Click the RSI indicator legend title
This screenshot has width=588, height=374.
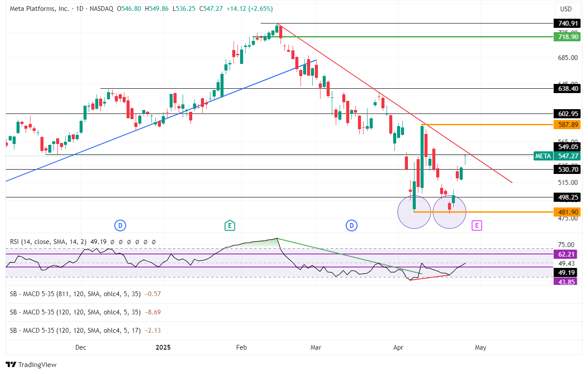click(x=48, y=241)
